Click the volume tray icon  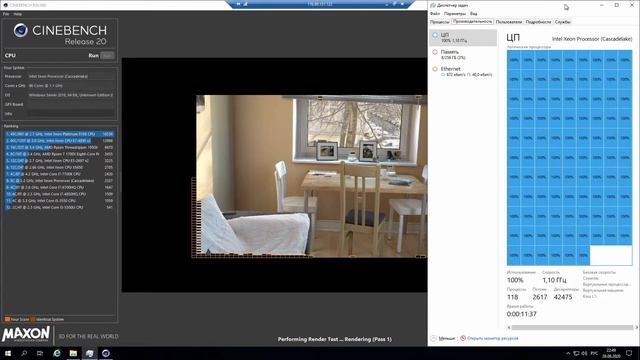pyautogui.click(x=584, y=353)
